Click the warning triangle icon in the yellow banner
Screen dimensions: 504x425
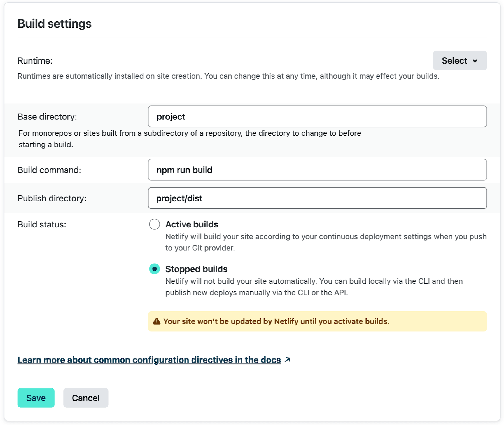tap(157, 321)
